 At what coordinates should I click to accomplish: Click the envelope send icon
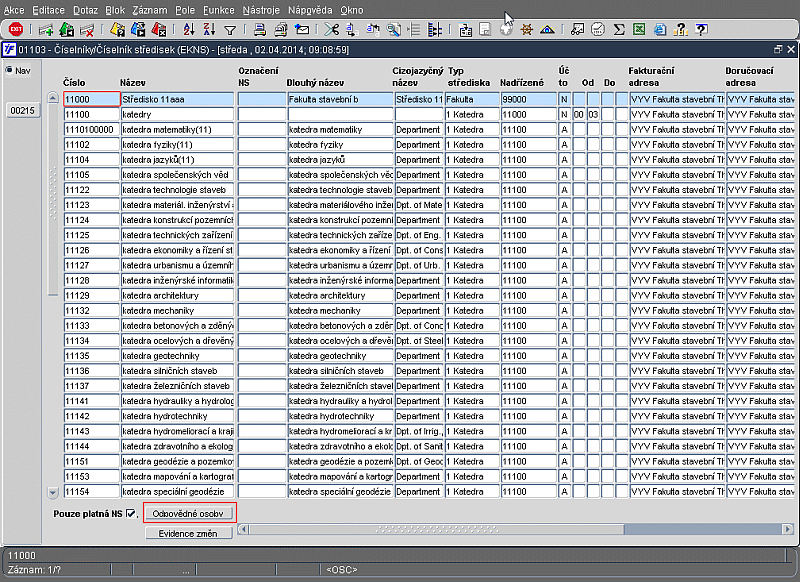click(302, 30)
